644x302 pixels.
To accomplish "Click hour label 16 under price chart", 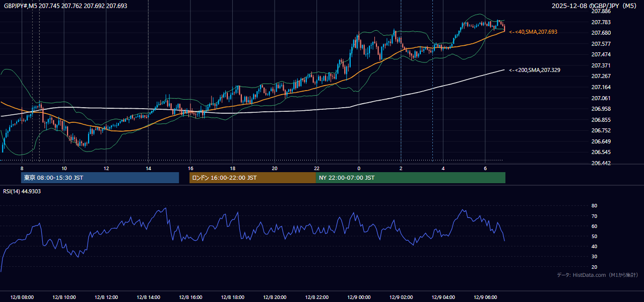I will pyautogui.click(x=190, y=168).
